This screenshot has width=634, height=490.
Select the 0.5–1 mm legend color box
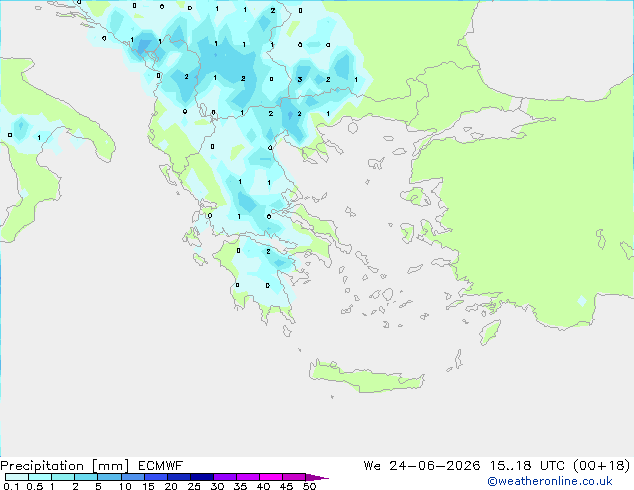40,477
